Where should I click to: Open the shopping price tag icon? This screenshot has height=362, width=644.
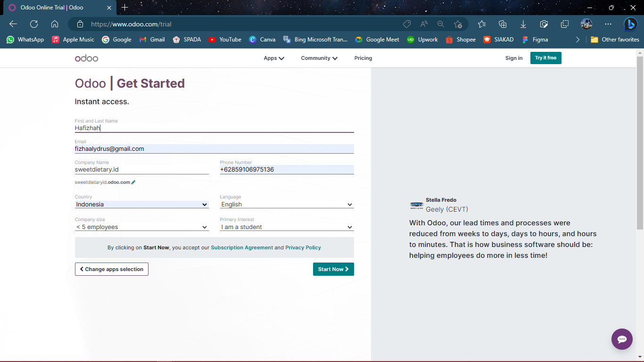[x=407, y=24]
